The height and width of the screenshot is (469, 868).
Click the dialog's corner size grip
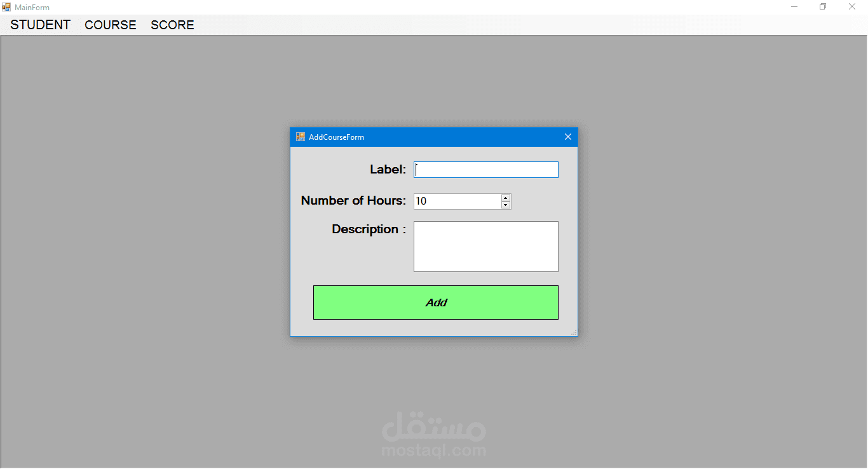coord(574,332)
